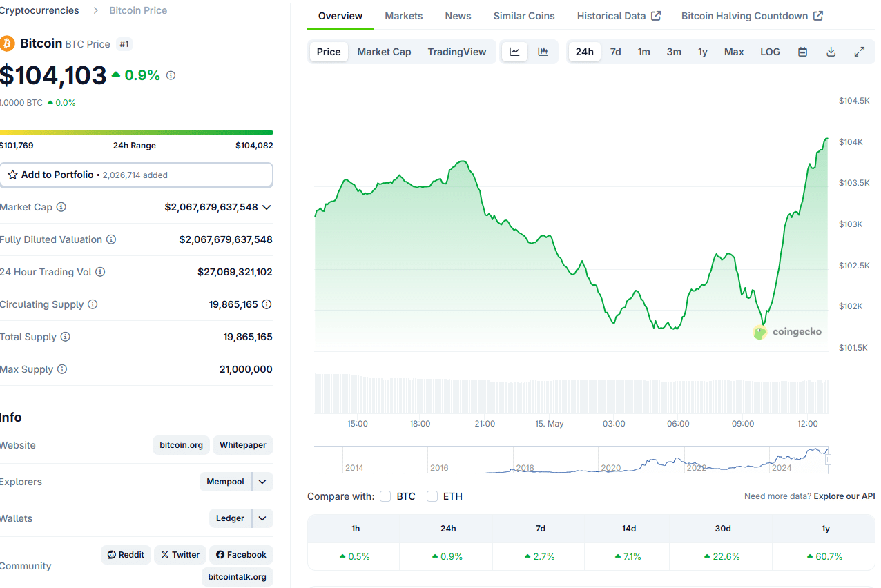The image size is (881, 588).
Task: Open the News tab
Action: coord(458,16)
